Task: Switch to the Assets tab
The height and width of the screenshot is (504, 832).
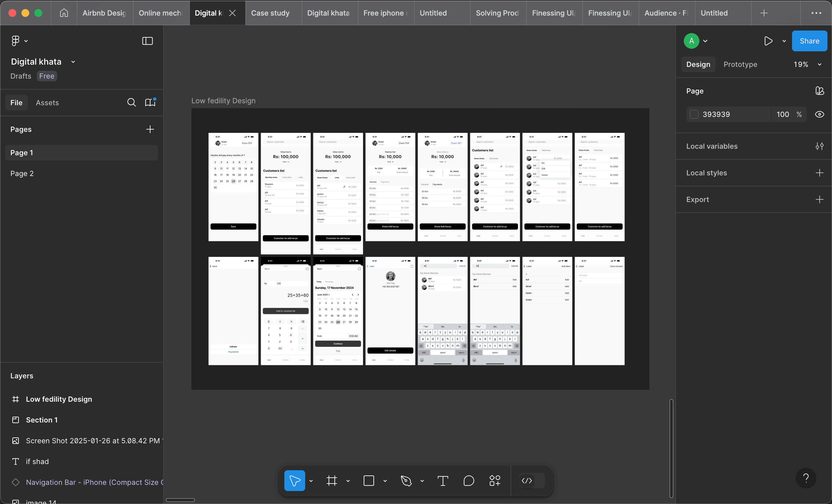Action: pyautogui.click(x=47, y=103)
